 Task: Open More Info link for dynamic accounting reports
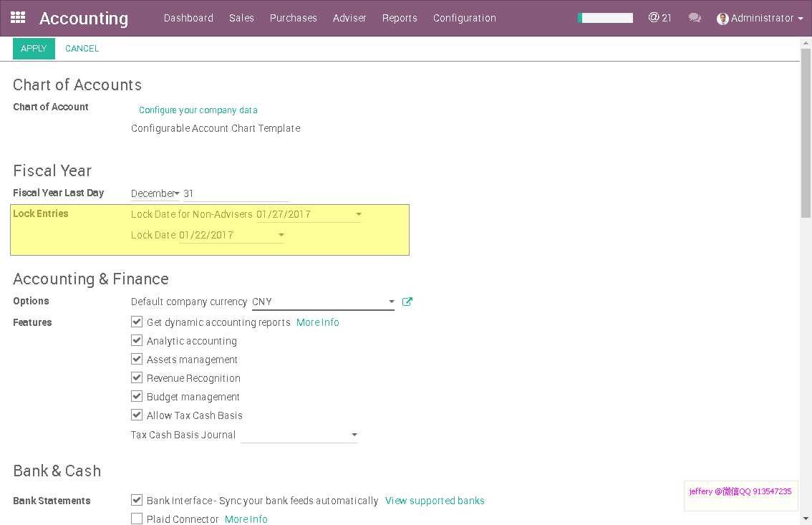coord(317,322)
